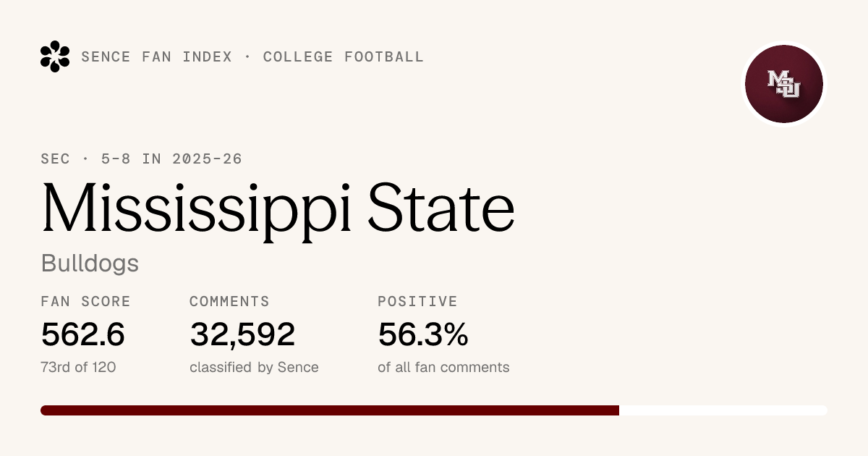Viewport: 868px width, 456px height.
Task: Click the COLLEGE FOOTBALL header label
Action: pos(344,57)
